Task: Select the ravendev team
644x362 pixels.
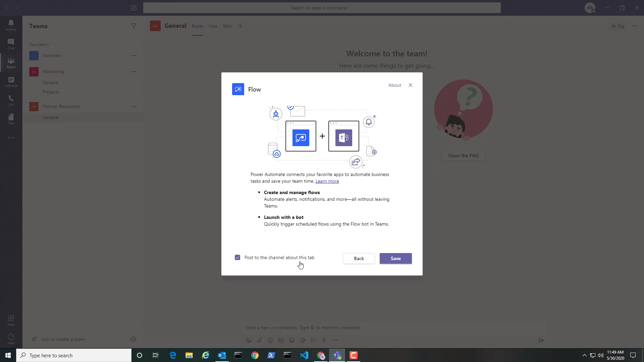Action: pos(52,55)
